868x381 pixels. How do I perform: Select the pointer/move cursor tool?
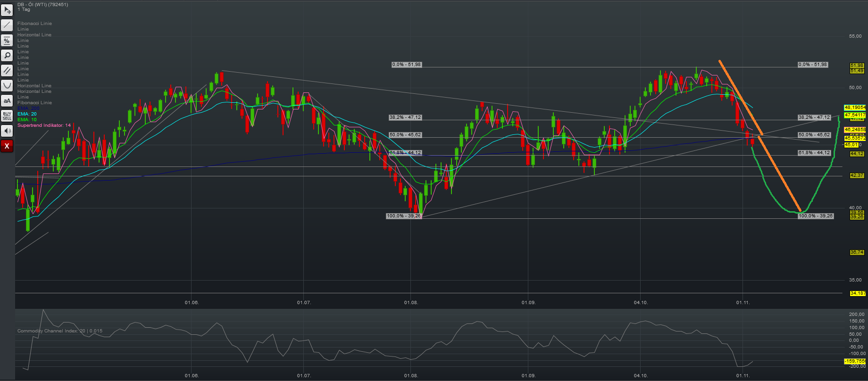(7, 10)
